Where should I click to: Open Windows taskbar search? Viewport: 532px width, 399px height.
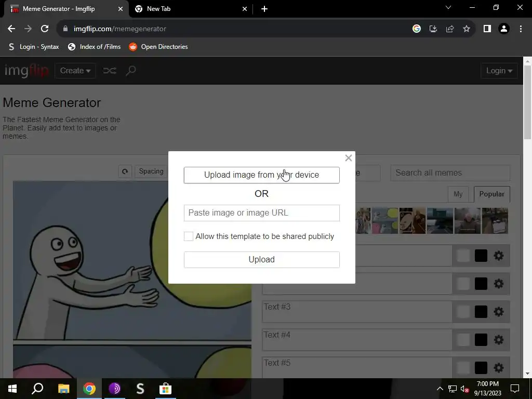pos(37,389)
